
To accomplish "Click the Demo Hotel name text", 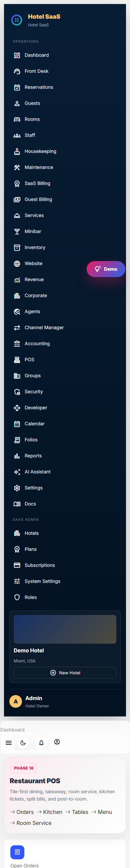I will (29, 650).
